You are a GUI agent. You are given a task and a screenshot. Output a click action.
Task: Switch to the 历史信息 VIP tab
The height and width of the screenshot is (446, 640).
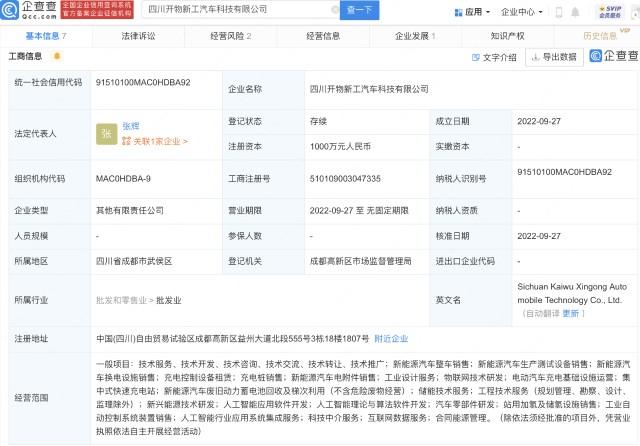pyautogui.click(x=602, y=36)
